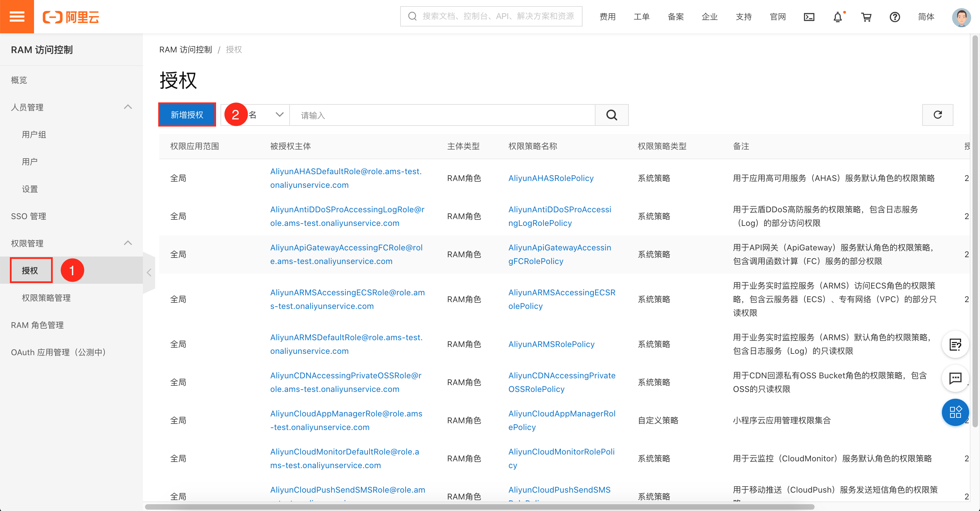Open AliyunARMSRolePolicy policy link
980x511 pixels.
[x=551, y=344]
